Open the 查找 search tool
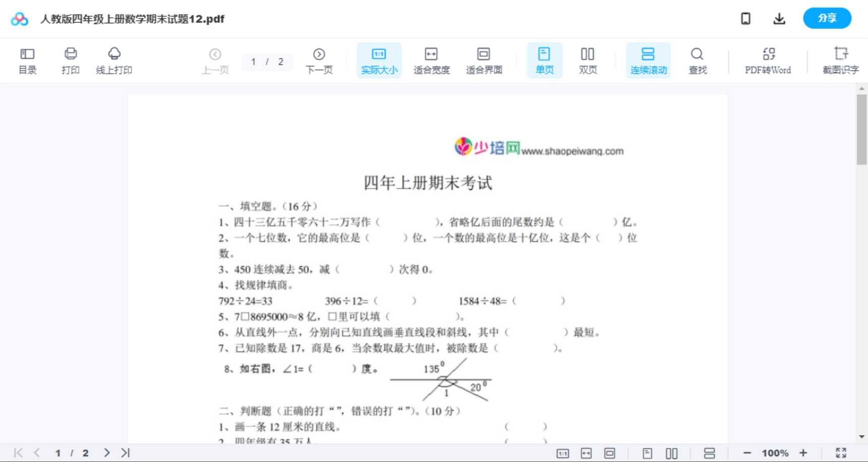This screenshot has width=868, height=462. [x=697, y=60]
